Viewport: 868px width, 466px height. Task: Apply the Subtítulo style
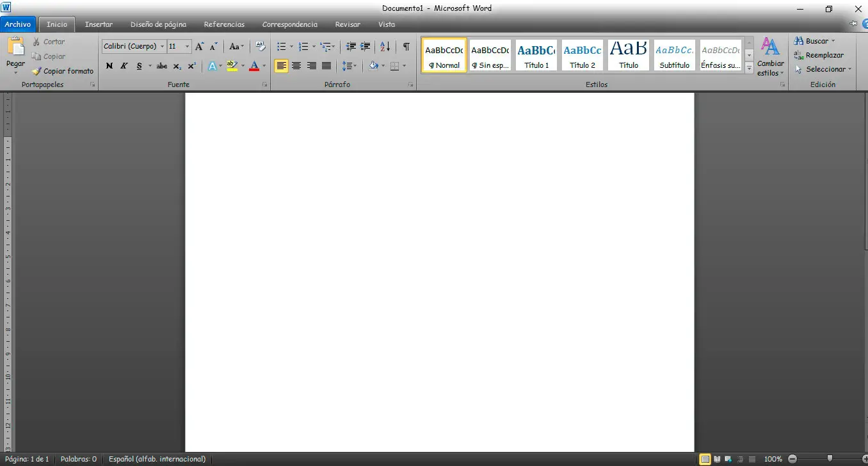[675, 55]
